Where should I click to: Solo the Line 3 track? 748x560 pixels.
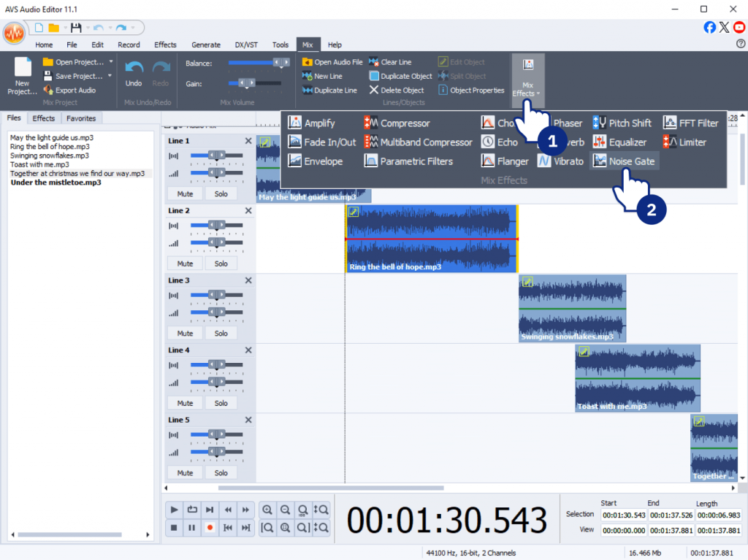coord(221,334)
